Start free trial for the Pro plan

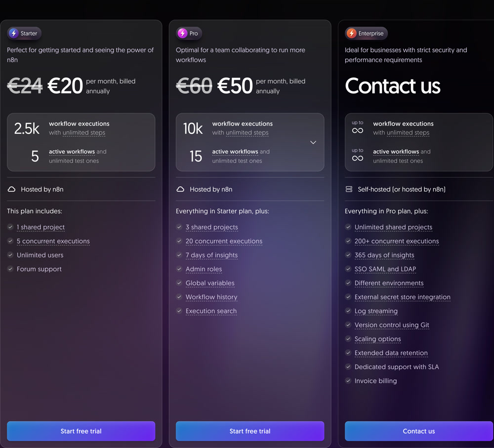coord(250,431)
